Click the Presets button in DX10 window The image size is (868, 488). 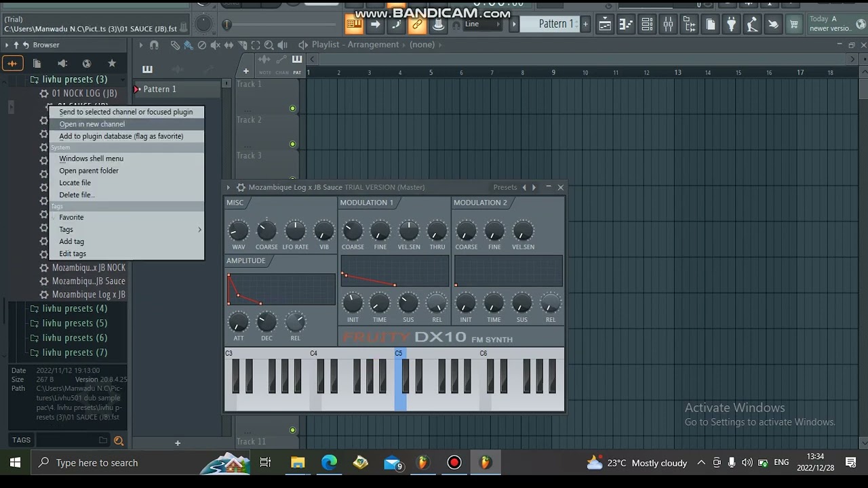point(505,187)
